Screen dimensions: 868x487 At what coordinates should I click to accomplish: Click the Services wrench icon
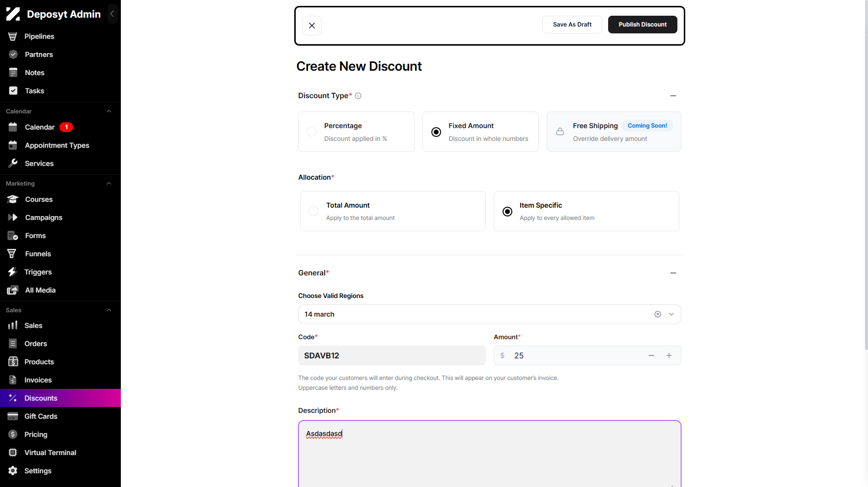pyautogui.click(x=13, y=163)
